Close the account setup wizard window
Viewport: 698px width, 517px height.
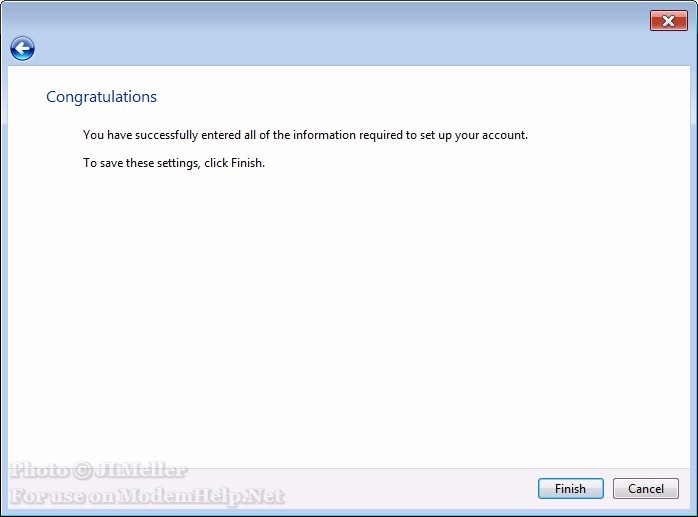[668, 20]
